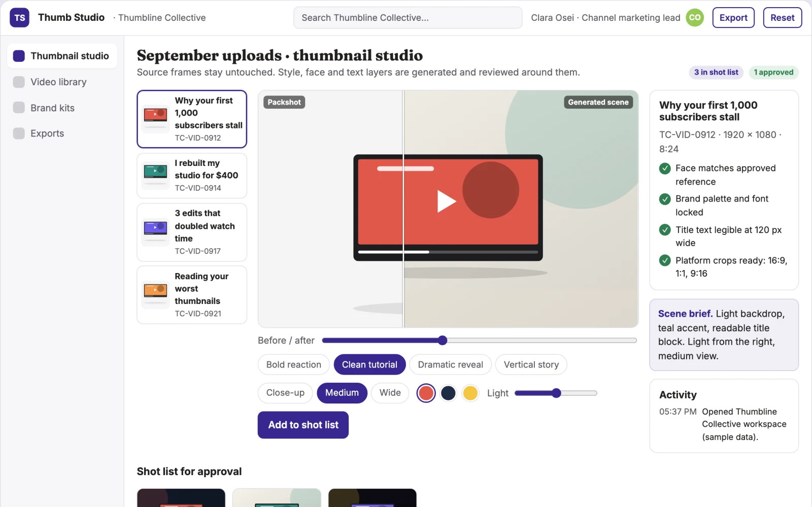
Task: Click the 3 in shot list badge
Action: coord(716,73)
